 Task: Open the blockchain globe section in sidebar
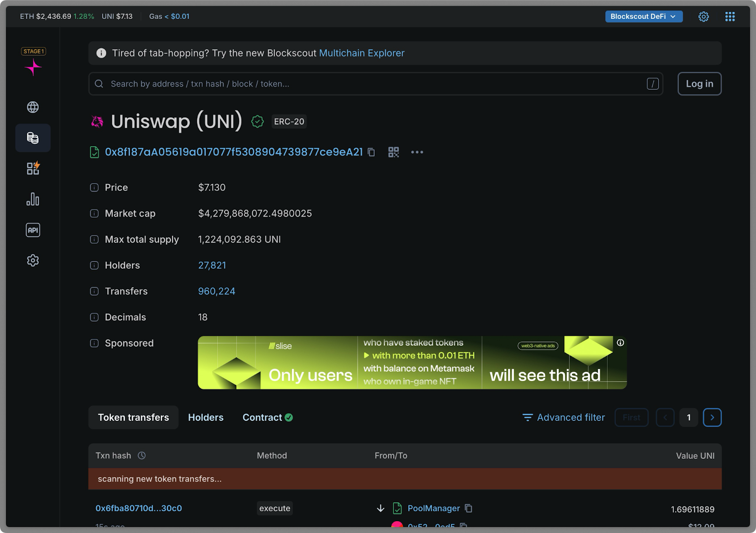tap(33, 107)
